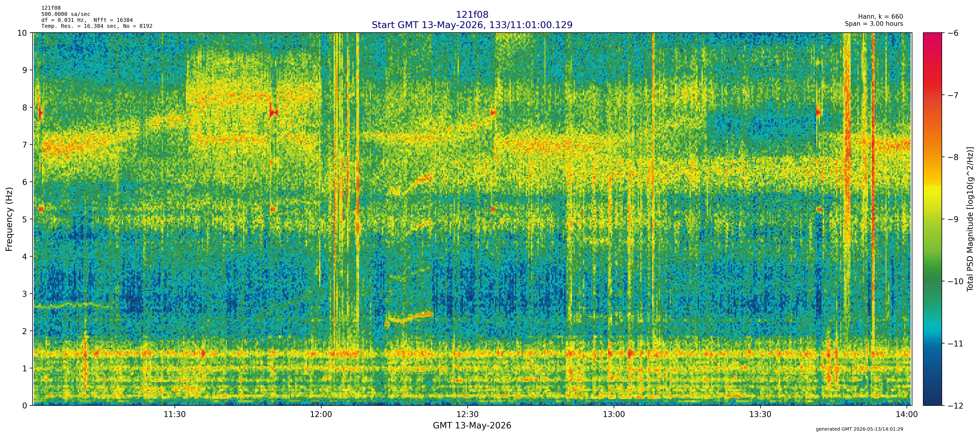980x437 pixels.
Task: Click the Span = 3.00 hours annotation
Action: 874,24
